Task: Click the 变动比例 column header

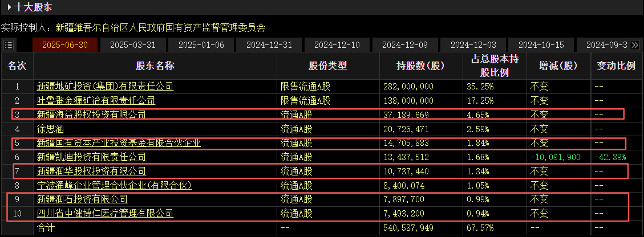Action: 616,66
